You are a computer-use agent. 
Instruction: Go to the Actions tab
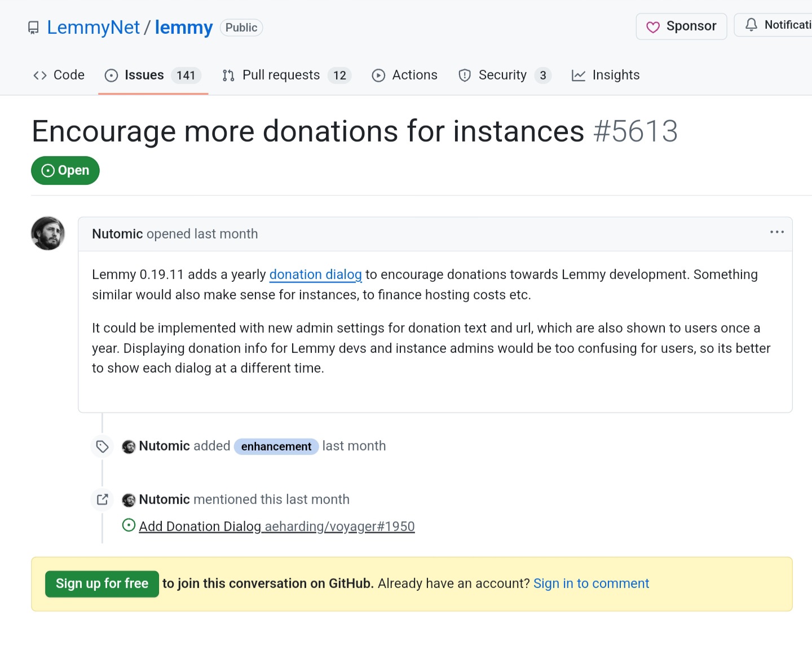click(404, 75)
